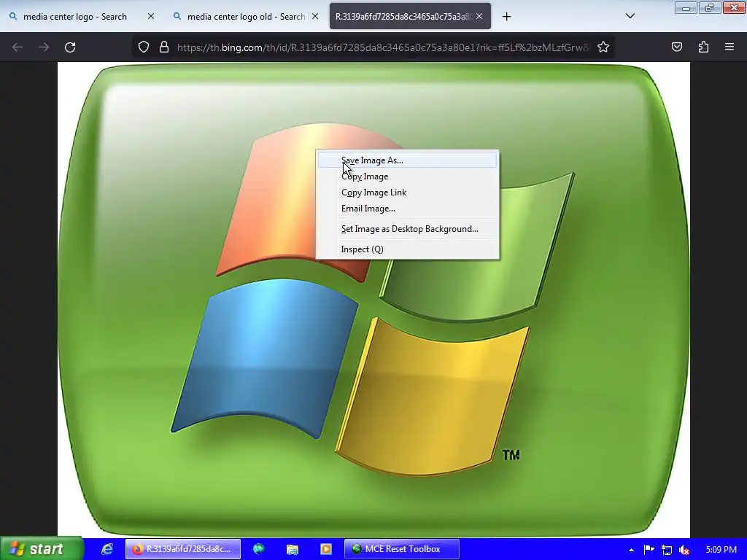Open the network tray icon
The width and height of the screenshot is (747, 560).
click(667, 550)
